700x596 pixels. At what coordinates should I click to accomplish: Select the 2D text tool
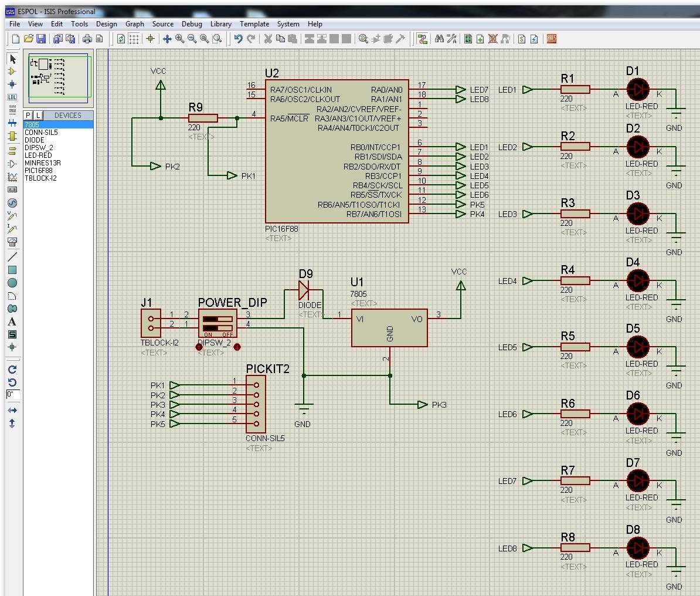[x=12, y=321]
